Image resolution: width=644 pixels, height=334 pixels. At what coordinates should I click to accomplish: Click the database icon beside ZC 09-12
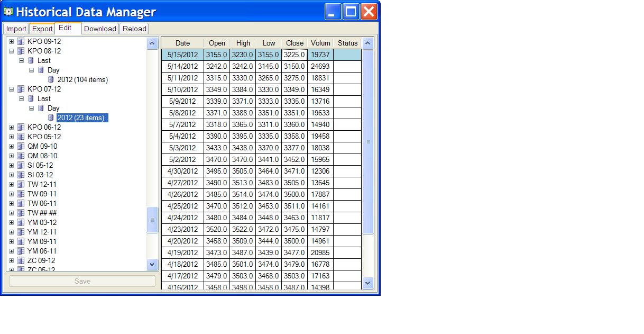point(21,260)
